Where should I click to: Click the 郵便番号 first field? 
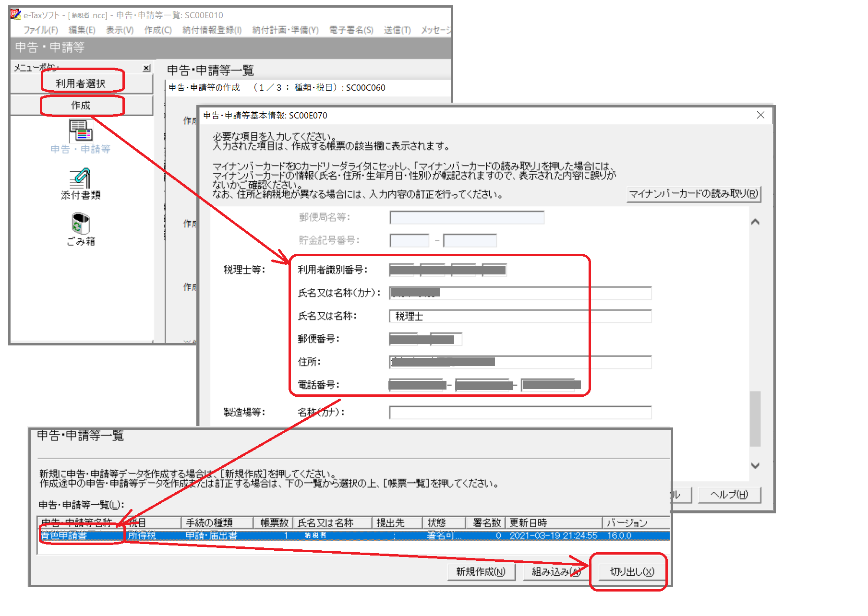tap(403, 339)
